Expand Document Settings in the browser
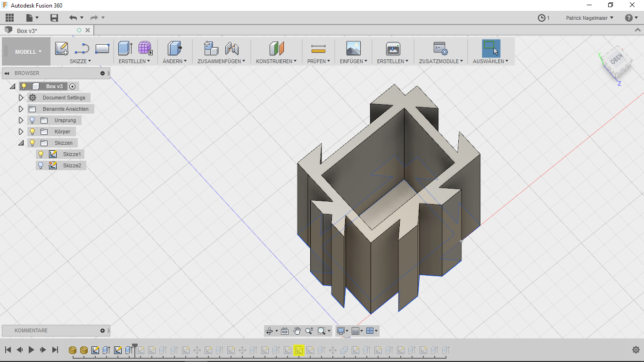Viewport: 644px width, 362px height. pyautogui.click(x=21, y=97)
